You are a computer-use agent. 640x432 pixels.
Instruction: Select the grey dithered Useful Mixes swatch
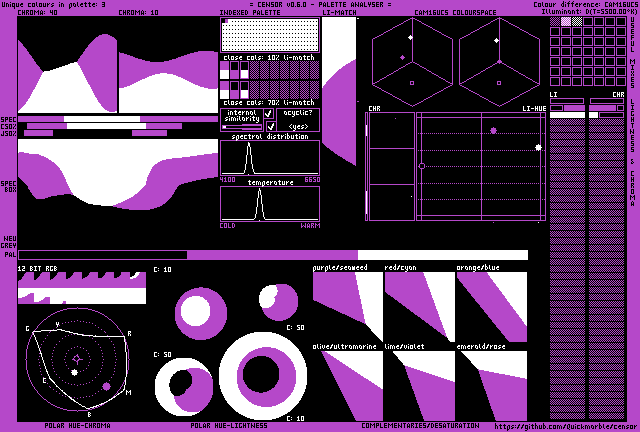click(577, 22)
